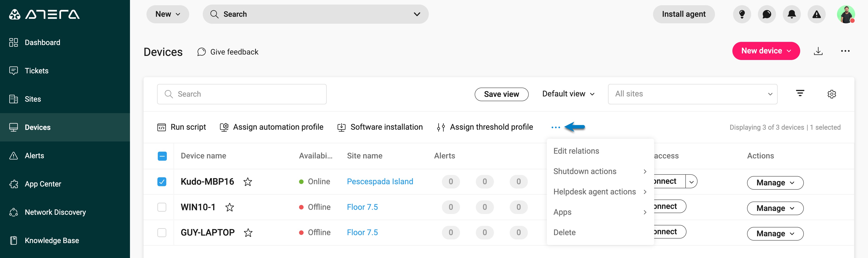
Task: Open Manage dropdown for GUY-LAPTOP
Action: point(775,234)
